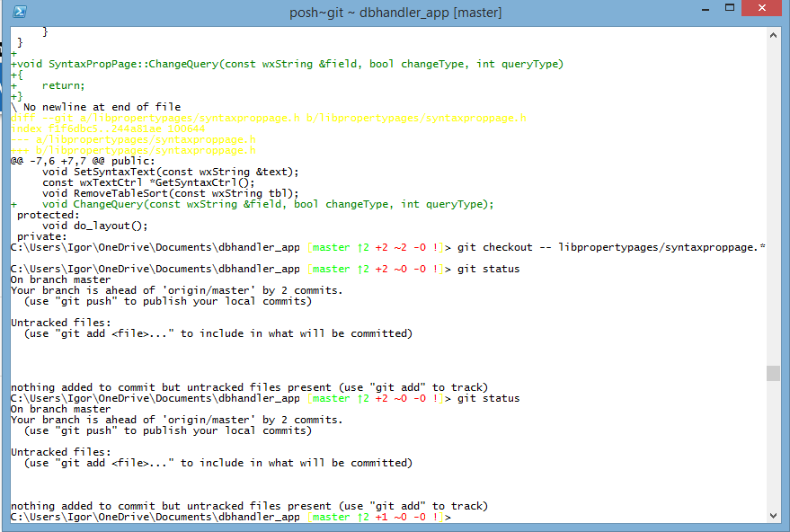Click the added 'void ChangeQuery(const wxString &field' header line
The height and width of the screenshot is (532, 790).
point(253,204)
